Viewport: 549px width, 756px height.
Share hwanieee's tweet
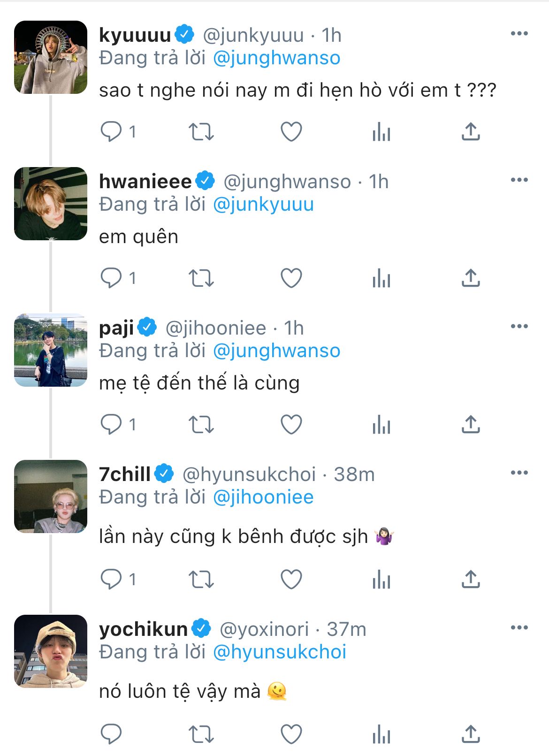point(471,278)
